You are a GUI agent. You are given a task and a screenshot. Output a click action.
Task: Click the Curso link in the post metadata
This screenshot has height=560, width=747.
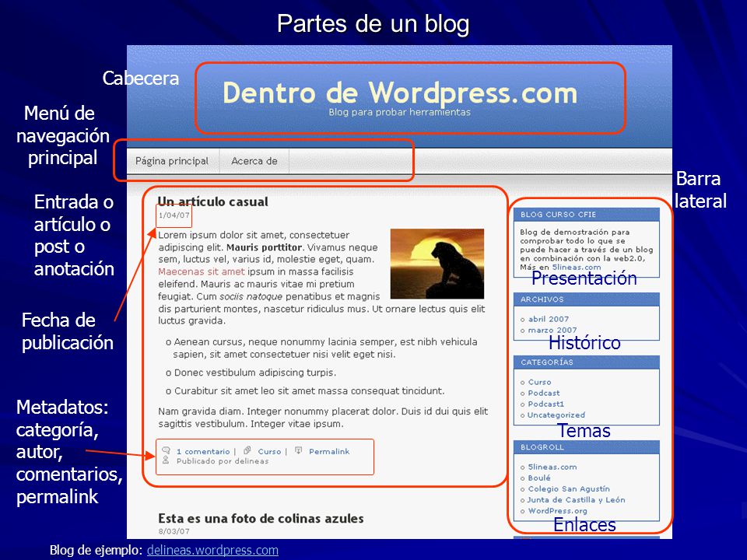pyautogui.click(x=270, y=451)
